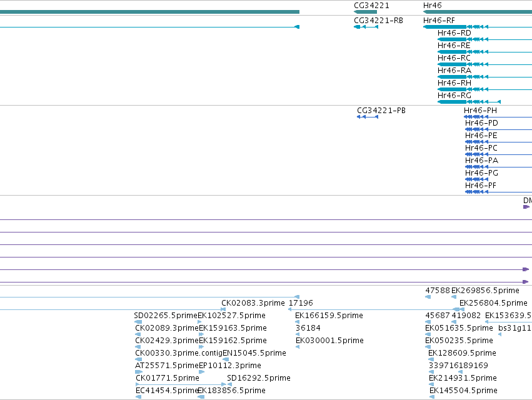Select the EK166159.5prime EST label
The image size is (532, 400).
[x=329, y=316]
